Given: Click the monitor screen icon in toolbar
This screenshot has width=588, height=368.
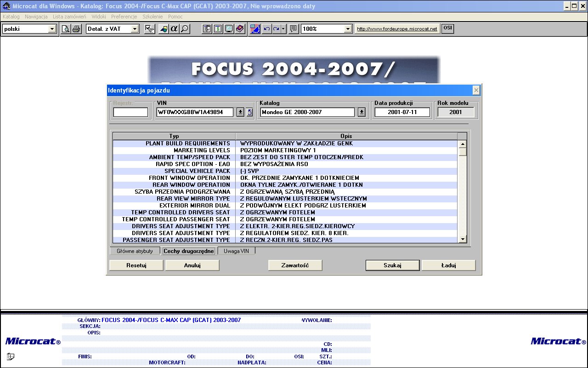Looking at the screenshot, I should click(228, 29).
